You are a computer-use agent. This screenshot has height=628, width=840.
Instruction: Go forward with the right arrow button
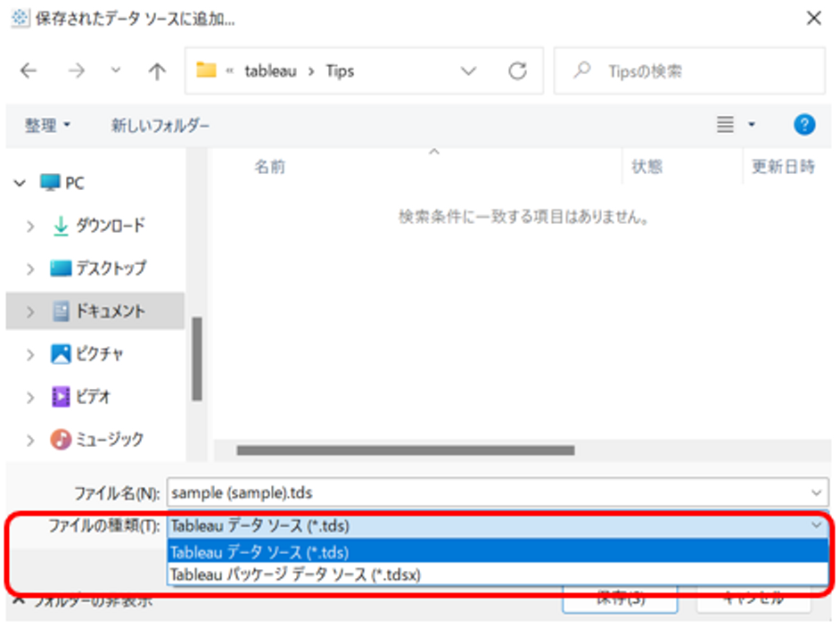[x=77, y=70]
